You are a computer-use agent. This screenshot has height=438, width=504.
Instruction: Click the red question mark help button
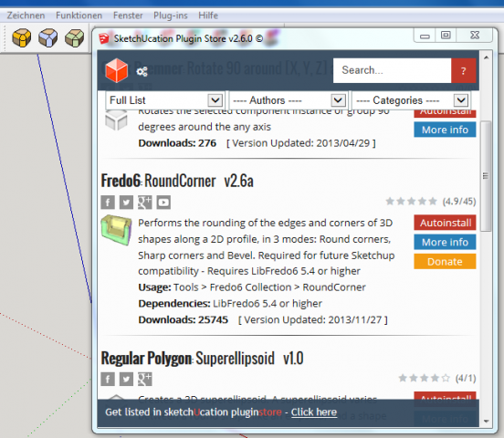(x=464, y=70)
